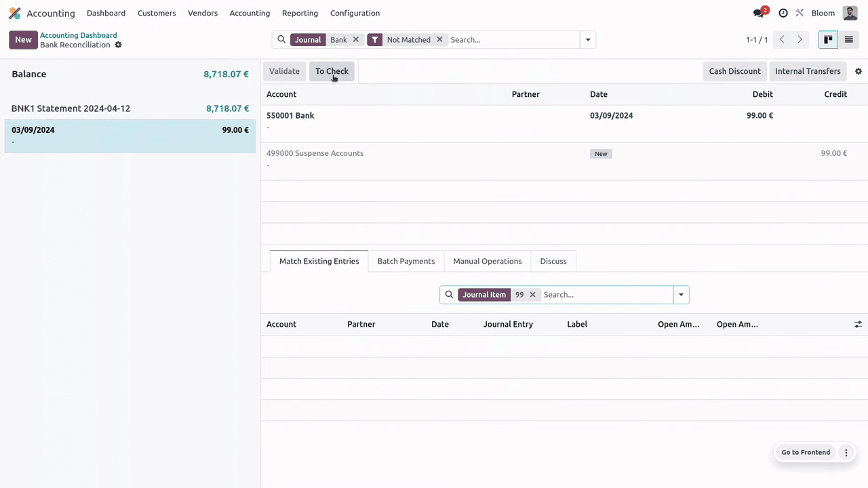Open the discuss messages icon

(759, 13)
